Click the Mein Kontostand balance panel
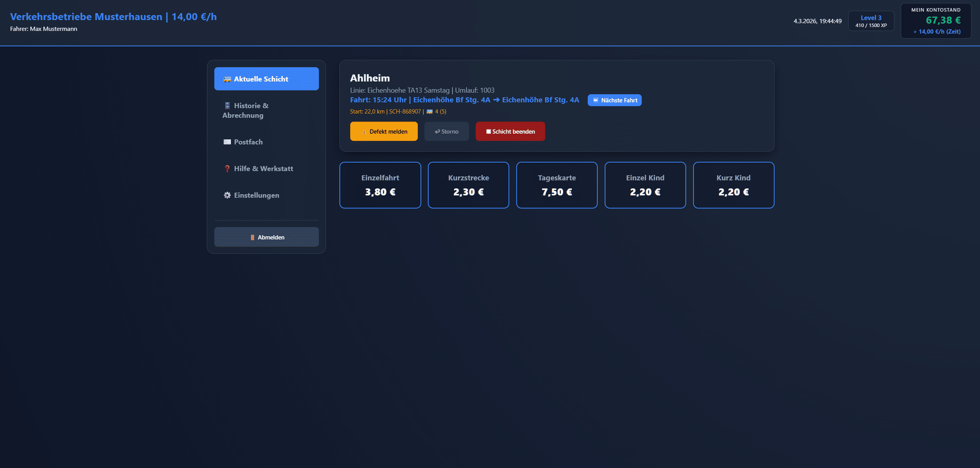This screenshot has width=980, height=468. (x=936, y=21)
